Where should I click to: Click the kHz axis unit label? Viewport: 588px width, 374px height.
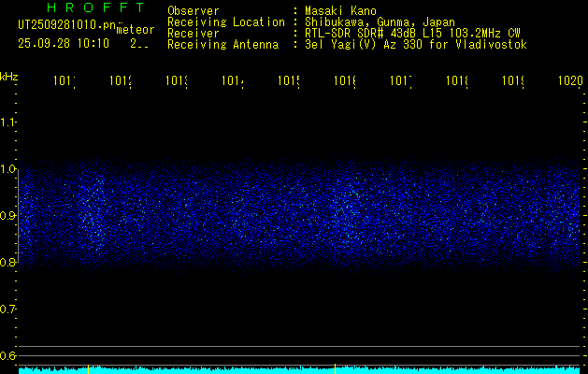9,75
